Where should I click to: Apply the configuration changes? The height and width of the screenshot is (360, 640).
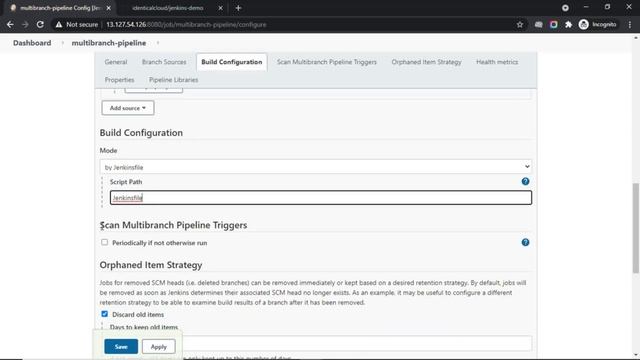pyautogui.click(x=159, y=347)
